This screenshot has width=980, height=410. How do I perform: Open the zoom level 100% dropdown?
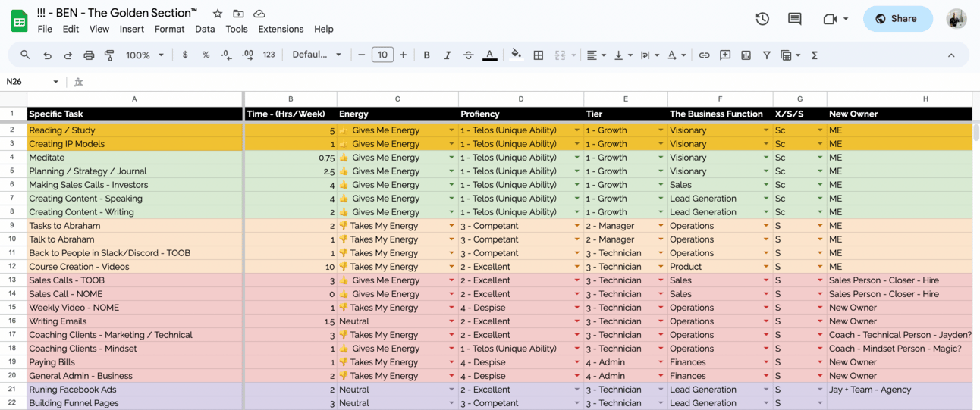click(x=144, y=55)
